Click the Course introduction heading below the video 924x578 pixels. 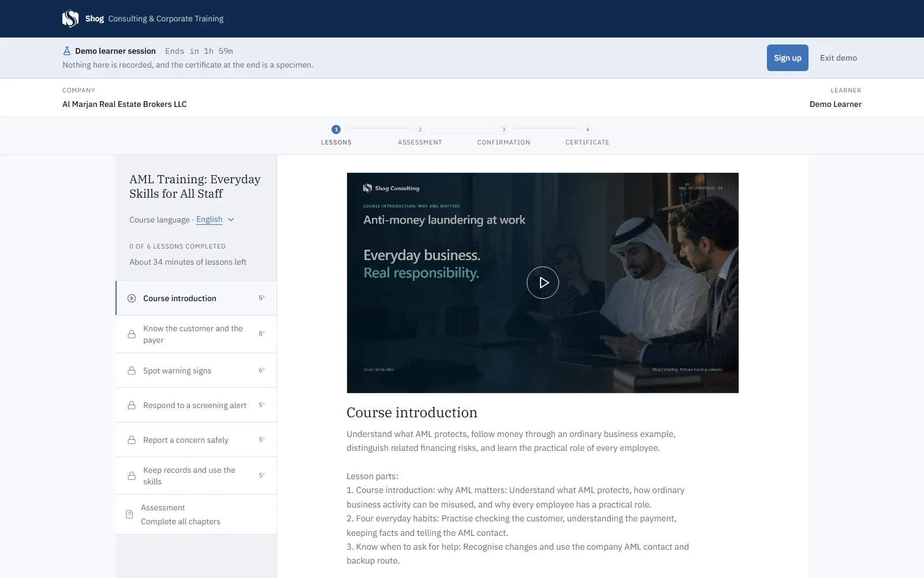point(412,413)
